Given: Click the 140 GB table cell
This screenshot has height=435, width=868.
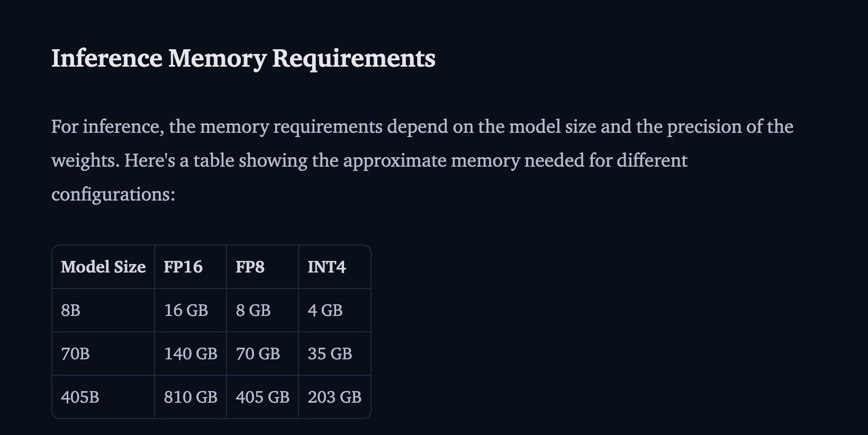Looking at the screenshot, I should coord(191,354).
